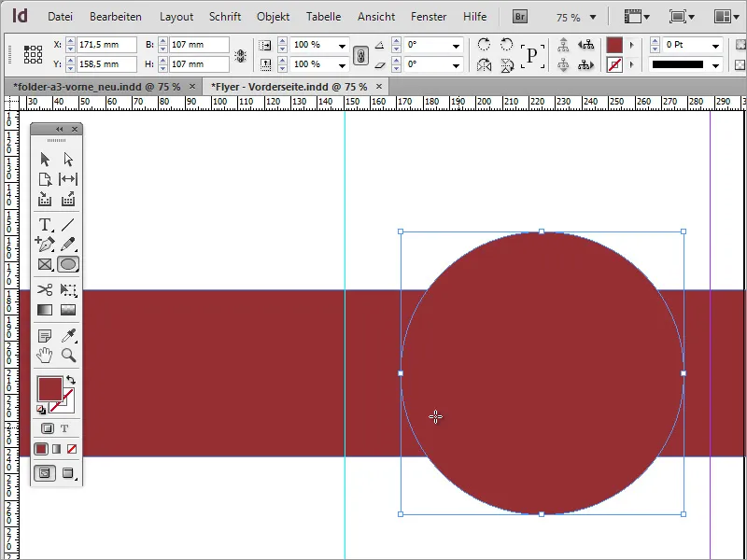This screenshot has width=747, height=560.
Task: Open rotation angle dropdown
Action: point(456,46)
